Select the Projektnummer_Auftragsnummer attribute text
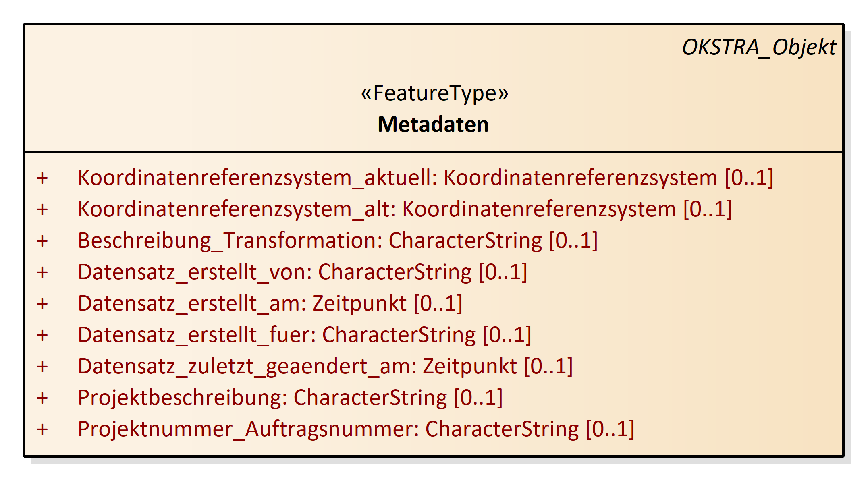This screenshot has width=868, height=481. (x=356, y=429)
